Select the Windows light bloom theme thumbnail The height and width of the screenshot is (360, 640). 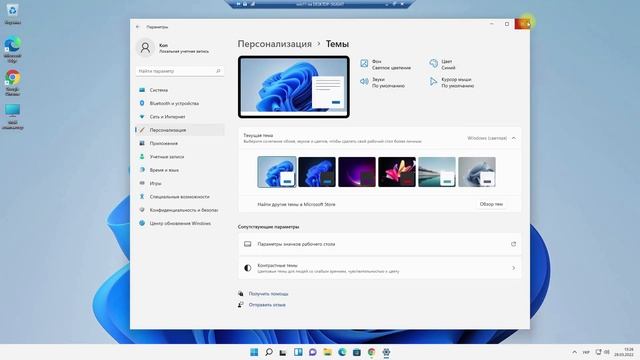(x=277, y=172)
